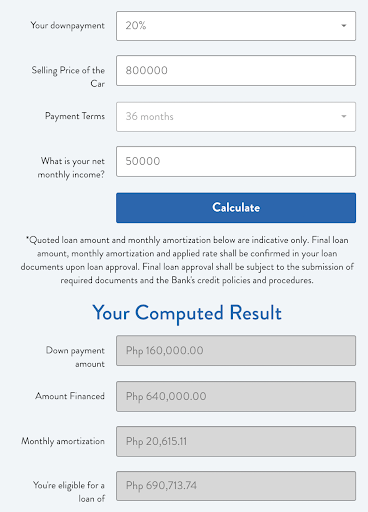The height and width of the screenshot is (512, 368).
Task: Click the Your downpayment label
Action: (67, 26)
